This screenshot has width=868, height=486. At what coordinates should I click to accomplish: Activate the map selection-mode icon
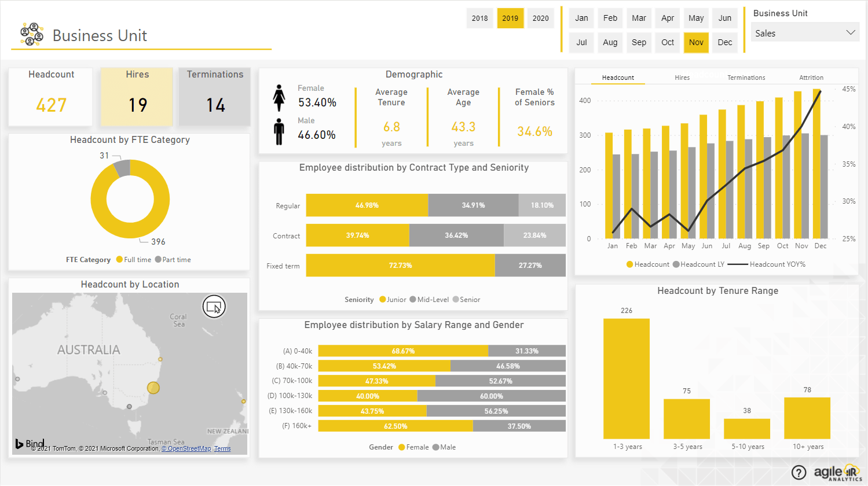click(x=214, y=306)
